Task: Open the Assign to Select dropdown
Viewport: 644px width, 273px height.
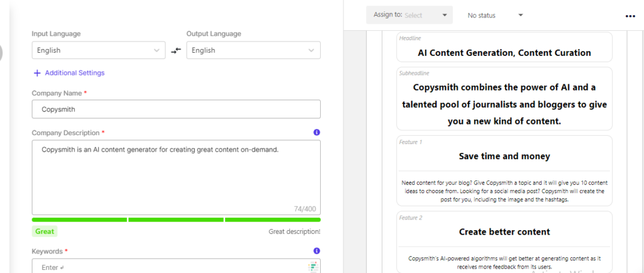Action: [x=409, y=15]
